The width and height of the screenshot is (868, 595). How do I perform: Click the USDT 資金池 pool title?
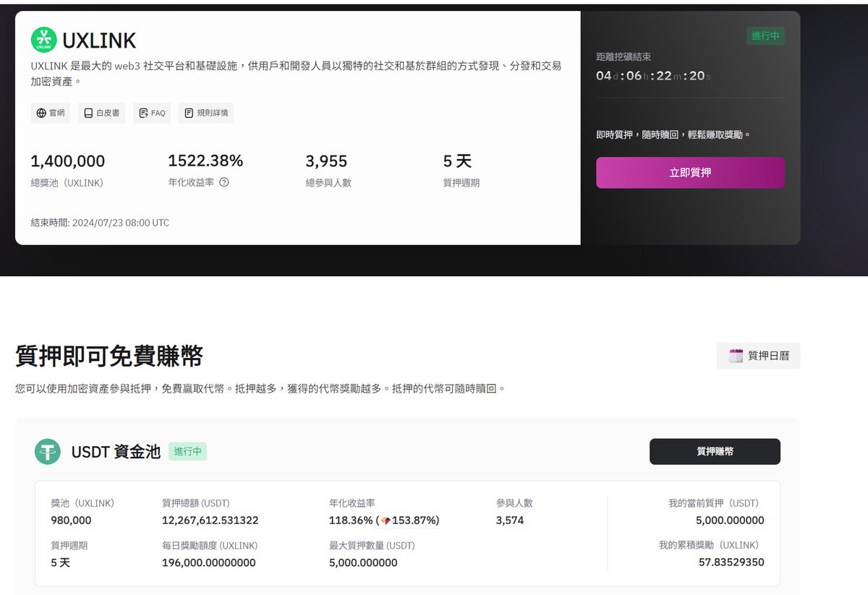point(113,451)
